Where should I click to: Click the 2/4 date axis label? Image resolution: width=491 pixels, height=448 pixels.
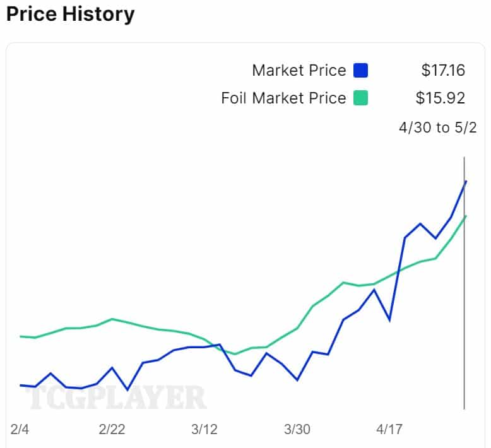pyautogui.click(x=20, y=430)
